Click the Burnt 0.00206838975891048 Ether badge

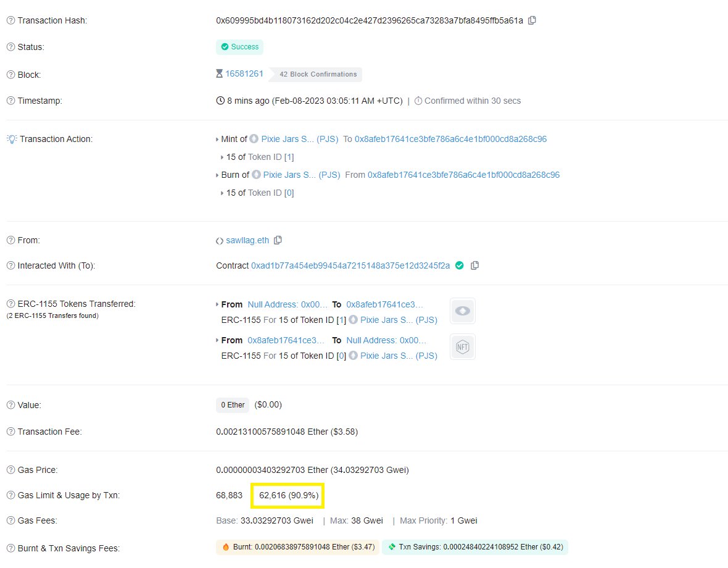pos(297,547)
